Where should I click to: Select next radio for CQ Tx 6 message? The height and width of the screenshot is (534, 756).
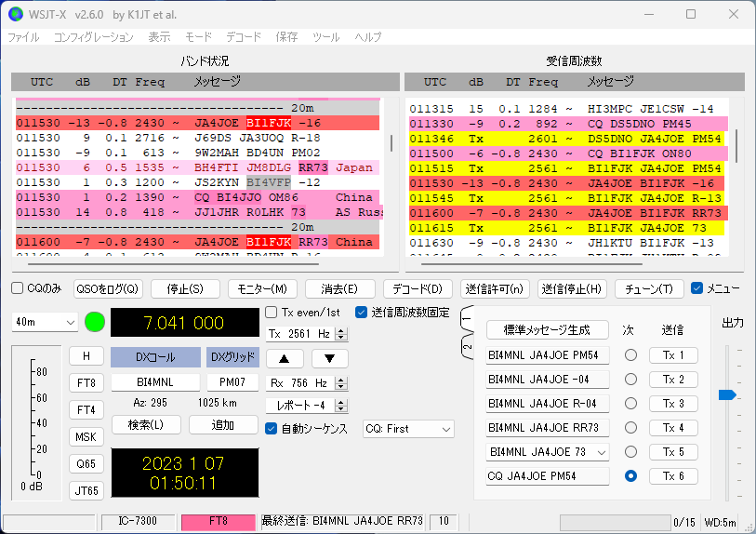pos(630,476)
